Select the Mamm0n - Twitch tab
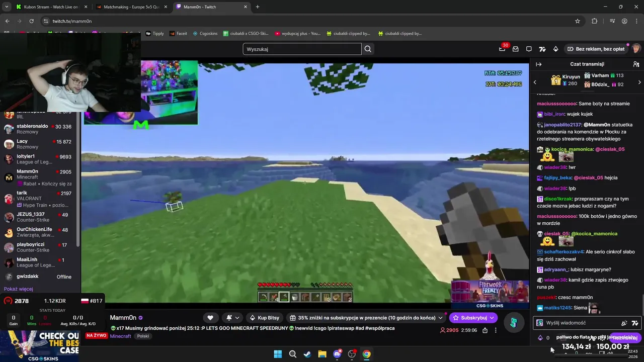This screenshot has width=644, height=362. click(211, 7)
